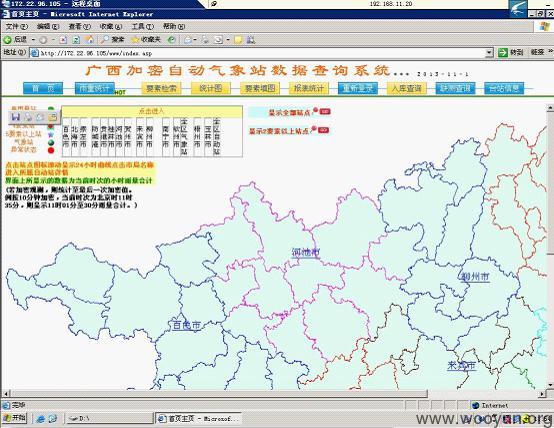
Task: Open the 链接 links bar
Action: point(537,52)
